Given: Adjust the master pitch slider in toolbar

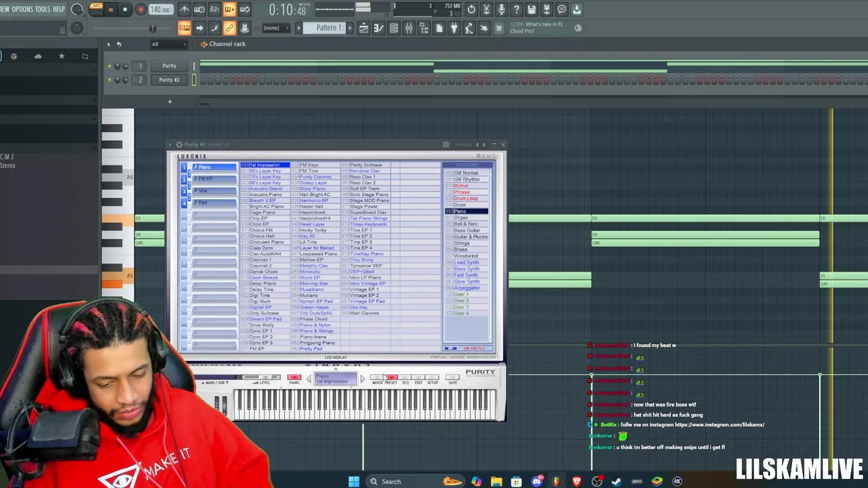Looking at the screenshot, I should tap(153, 28).
